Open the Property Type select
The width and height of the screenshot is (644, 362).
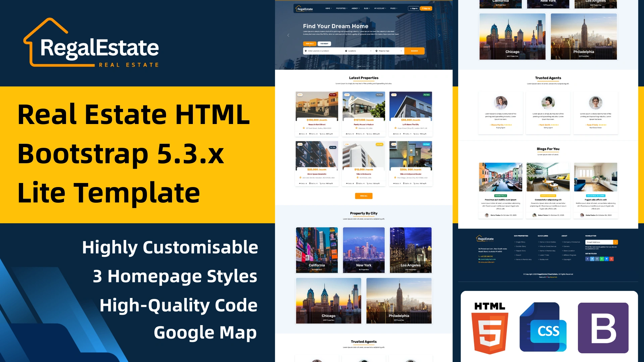pos(389,51)
